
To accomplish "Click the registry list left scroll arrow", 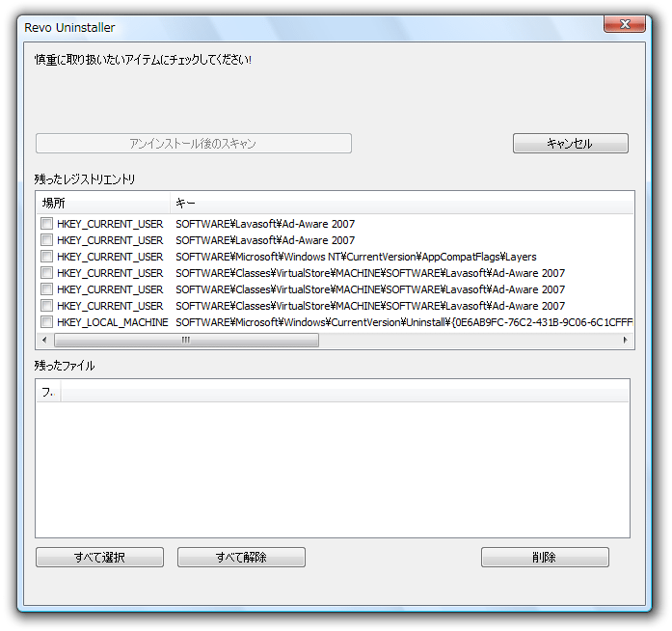I will pyautogui.click(x=44, y=341).
